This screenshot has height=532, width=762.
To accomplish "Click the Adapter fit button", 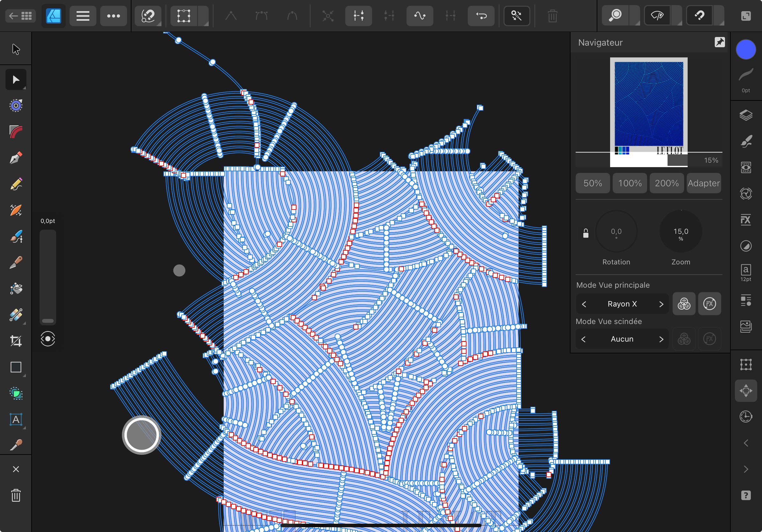I will click(x=704, y=183).
